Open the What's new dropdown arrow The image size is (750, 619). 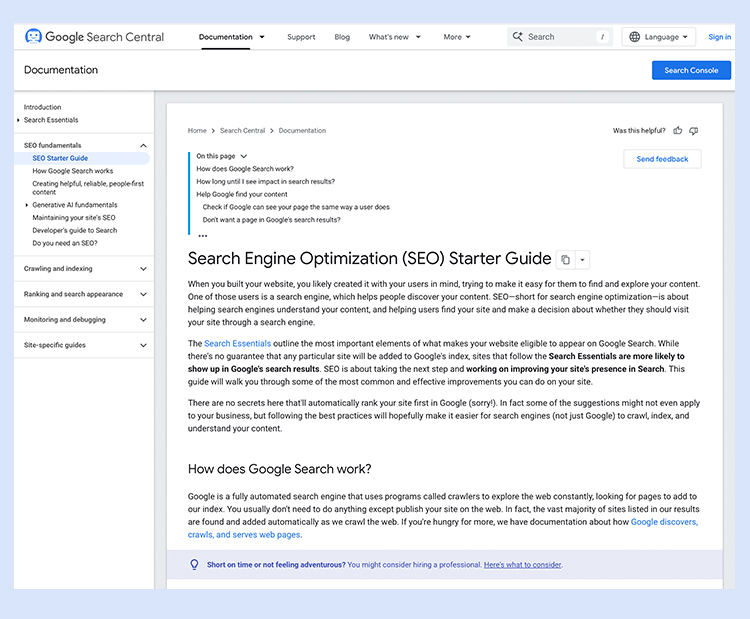coord(418,37)
